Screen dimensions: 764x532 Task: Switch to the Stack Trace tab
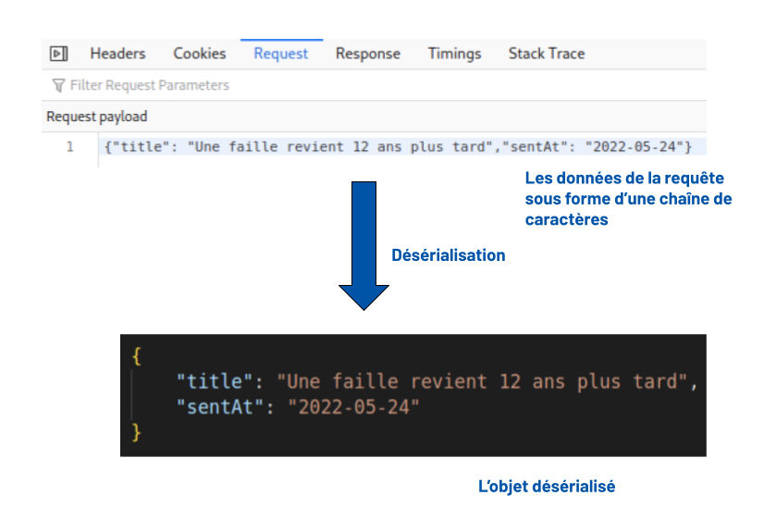547,54
